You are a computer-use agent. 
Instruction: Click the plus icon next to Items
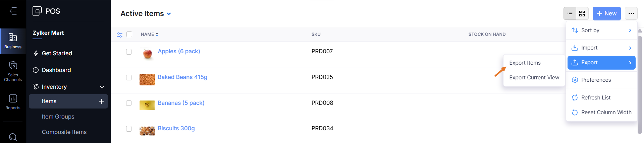point(101,101)
